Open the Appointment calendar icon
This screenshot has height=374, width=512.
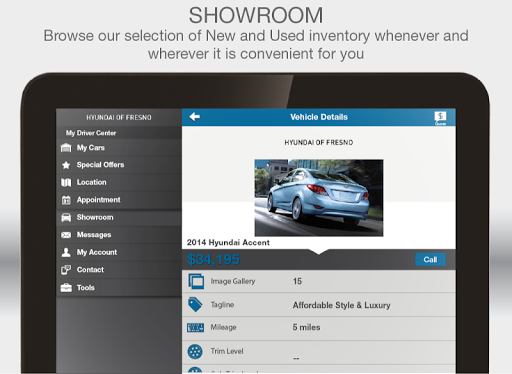[x=66, y=200]
